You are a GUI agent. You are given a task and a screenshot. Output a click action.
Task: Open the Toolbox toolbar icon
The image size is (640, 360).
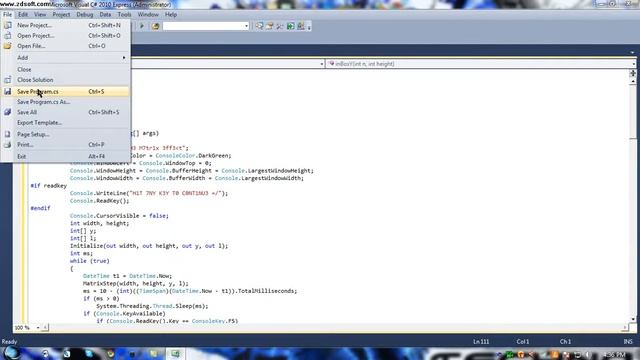(280, 26)
